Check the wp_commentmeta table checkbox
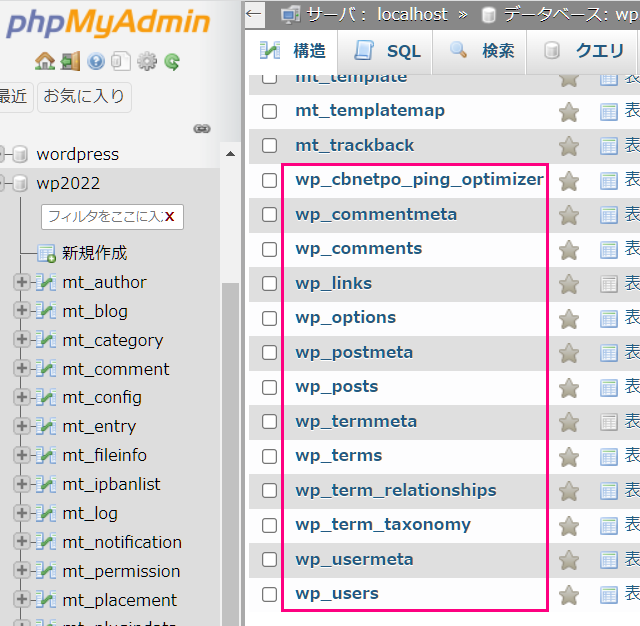 [269, 215]
